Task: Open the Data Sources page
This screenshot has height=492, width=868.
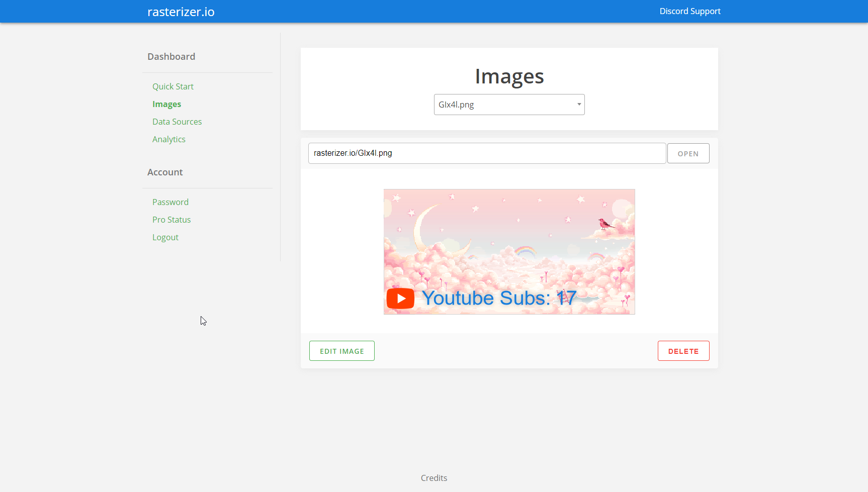Action: [x=177, y=121]
